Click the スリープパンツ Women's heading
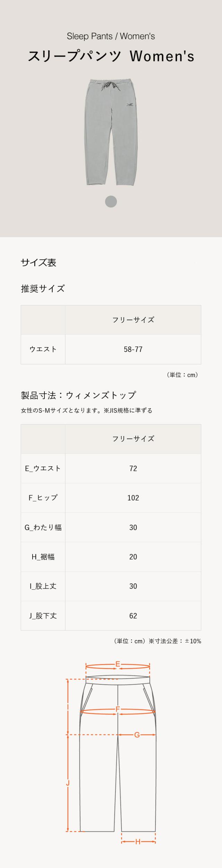 (111, 56)
